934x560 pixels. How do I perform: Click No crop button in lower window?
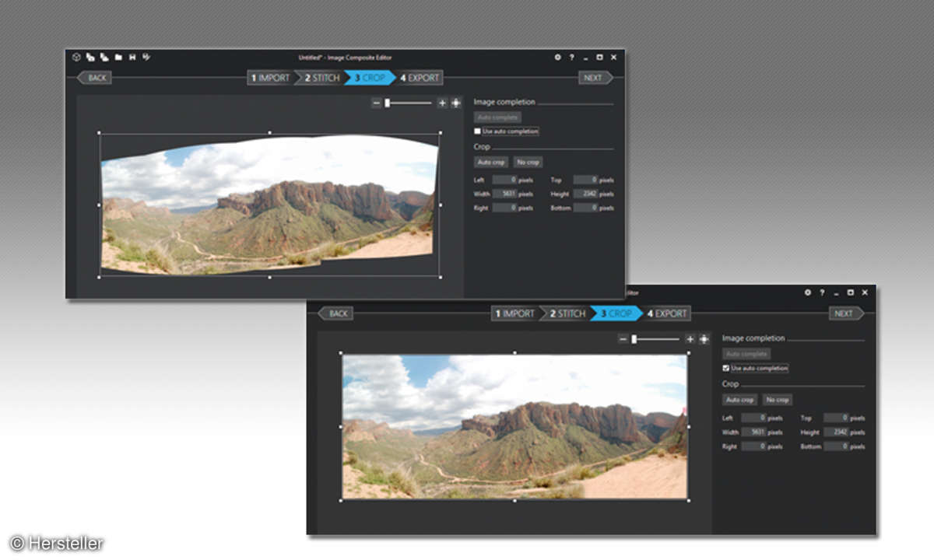(778, 399)
